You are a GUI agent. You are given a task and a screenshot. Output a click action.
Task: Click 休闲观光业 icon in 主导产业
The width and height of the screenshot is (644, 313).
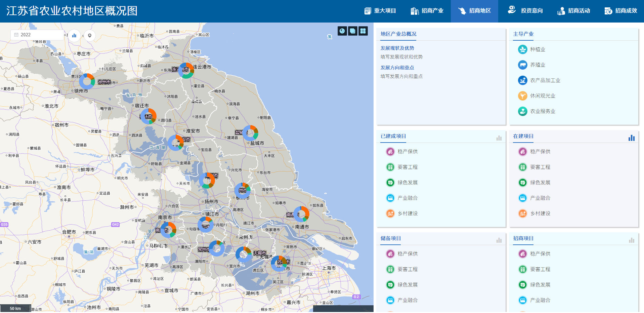pos(522,96)
